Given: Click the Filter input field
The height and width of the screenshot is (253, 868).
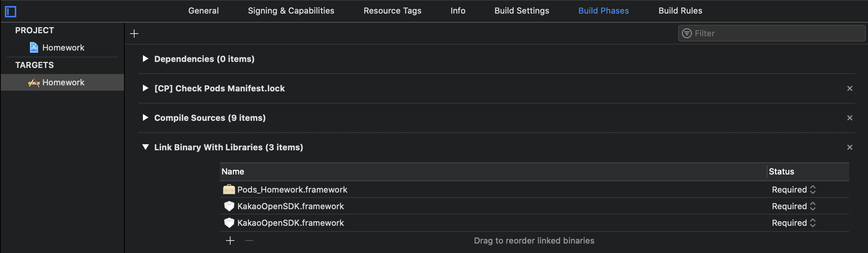Looking at the screenshot, I should point(772,33).
